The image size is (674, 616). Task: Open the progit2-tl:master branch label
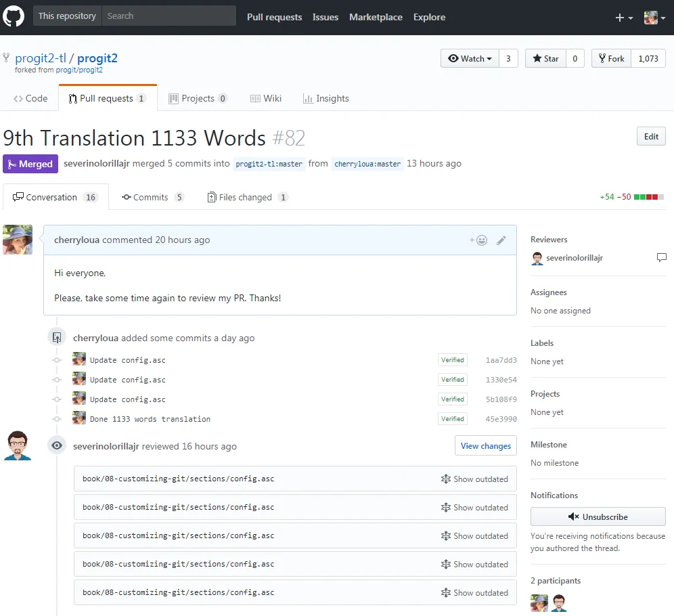tap(269, 164)
